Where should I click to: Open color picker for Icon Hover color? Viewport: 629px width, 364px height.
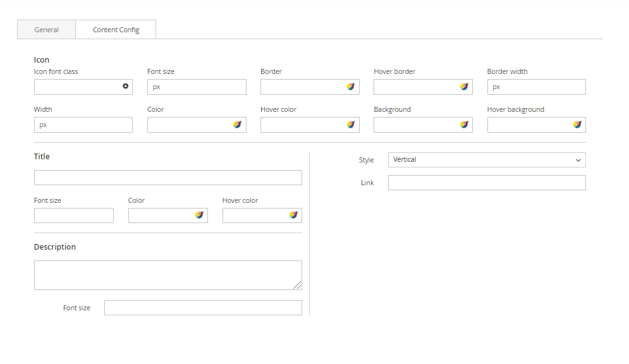350,124
